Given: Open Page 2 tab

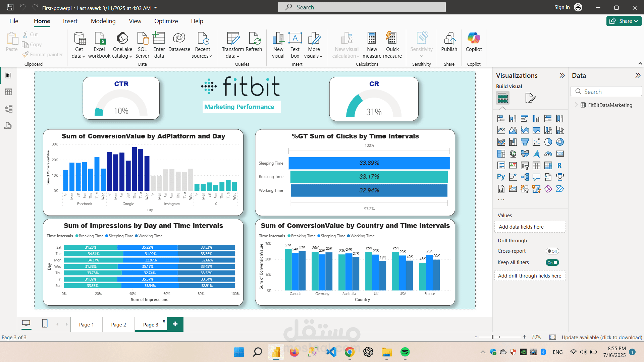Looking at the screenshot, I should 119,324.
